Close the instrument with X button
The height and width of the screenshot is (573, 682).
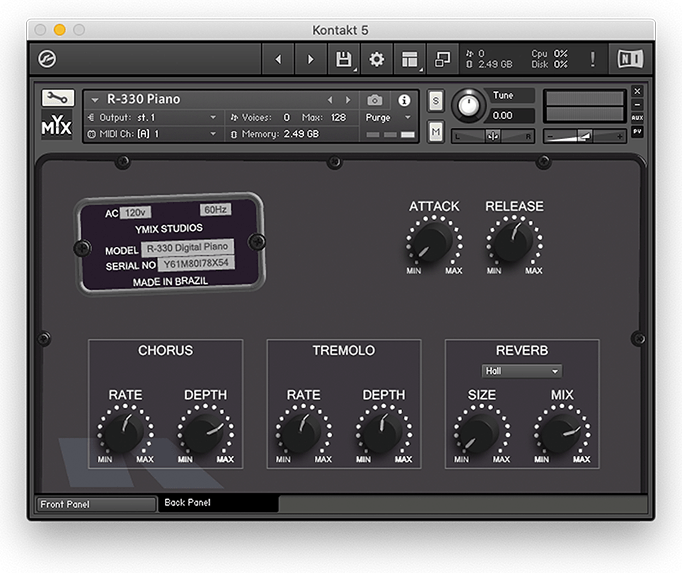pos(637,91)
